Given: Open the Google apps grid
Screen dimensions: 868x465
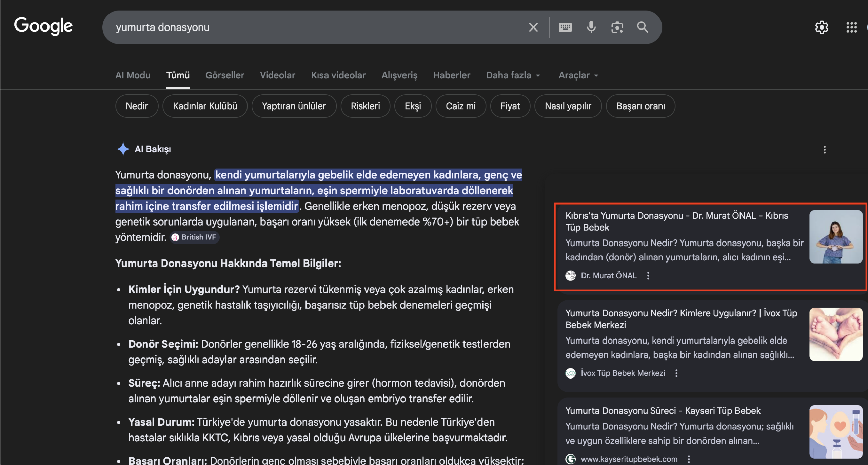Looking at the screenshot, I should pyautogui.click(x=851, y=27).
